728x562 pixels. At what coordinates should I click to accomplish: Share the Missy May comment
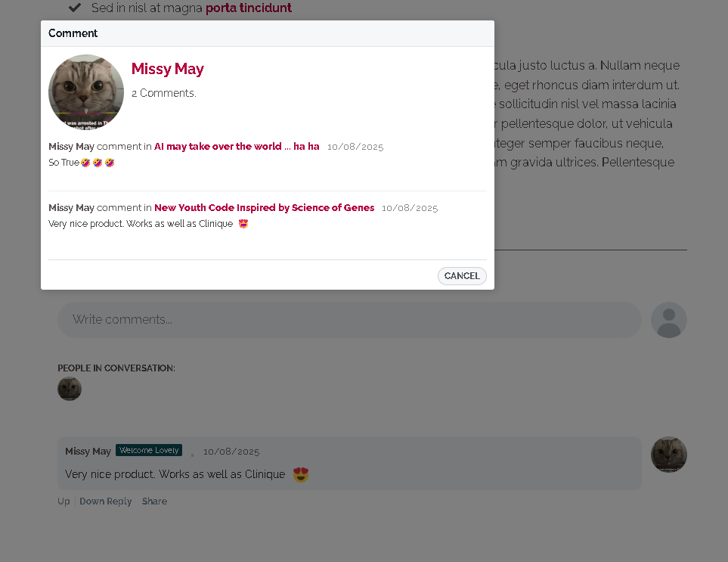154,501
